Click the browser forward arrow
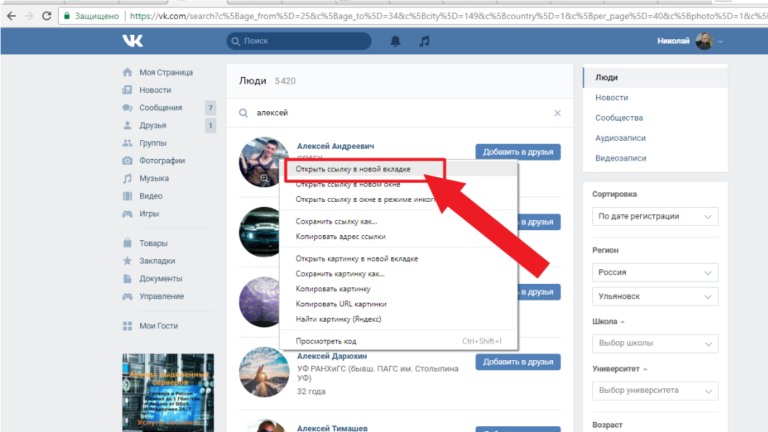The image size is (768, 432). (29, 16)
